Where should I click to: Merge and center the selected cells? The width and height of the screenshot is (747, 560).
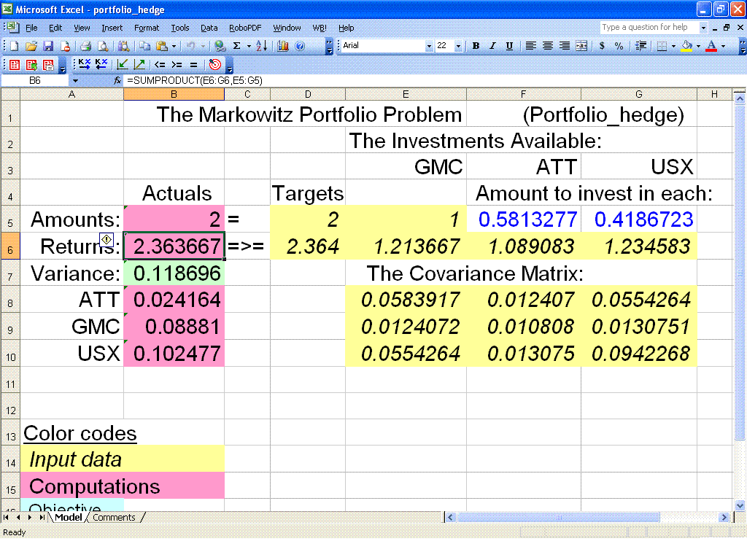click(581, 46)
